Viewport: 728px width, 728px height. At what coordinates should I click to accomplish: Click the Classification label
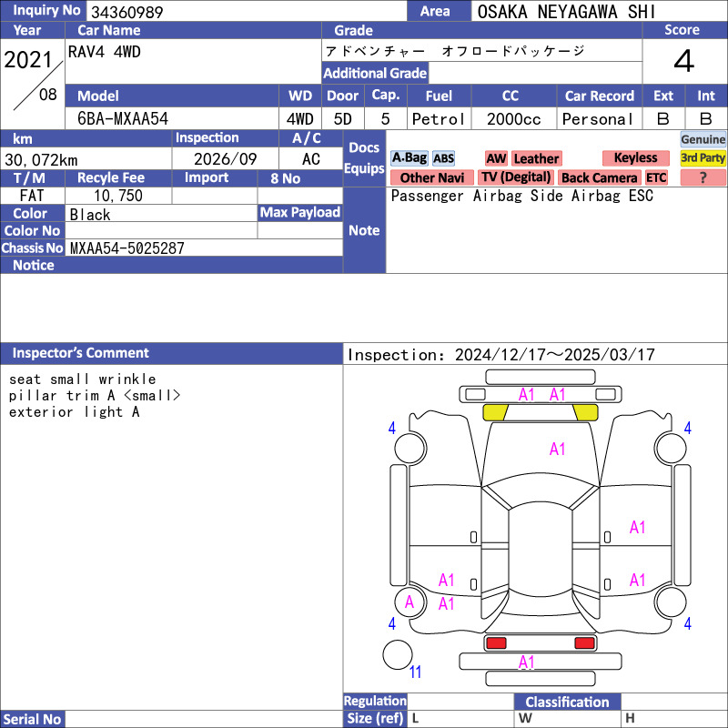(567, 702)
